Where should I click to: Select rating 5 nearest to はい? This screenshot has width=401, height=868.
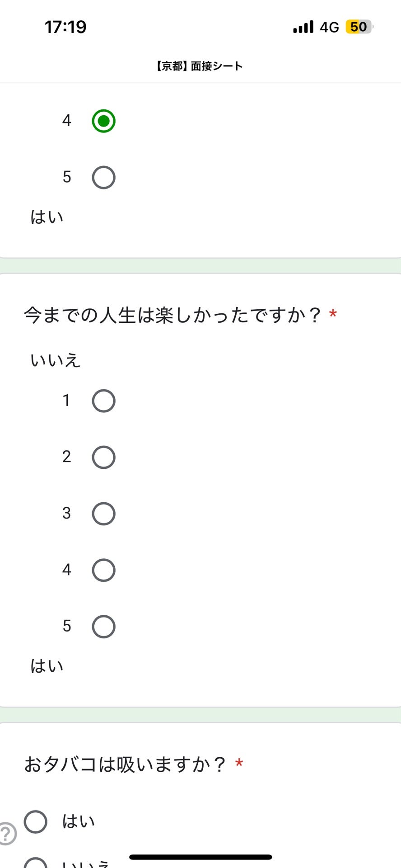[x=103, y=626]
